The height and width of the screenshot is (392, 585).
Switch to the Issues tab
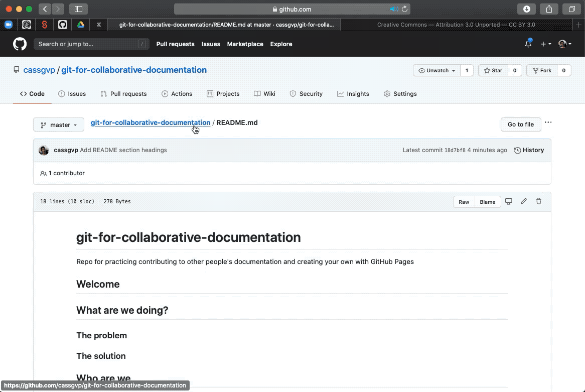(72, 94)
